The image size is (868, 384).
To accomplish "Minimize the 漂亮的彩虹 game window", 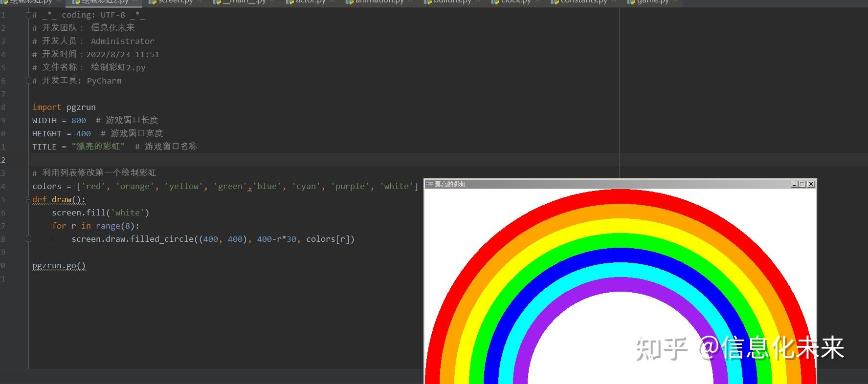I will pos(794,184).
